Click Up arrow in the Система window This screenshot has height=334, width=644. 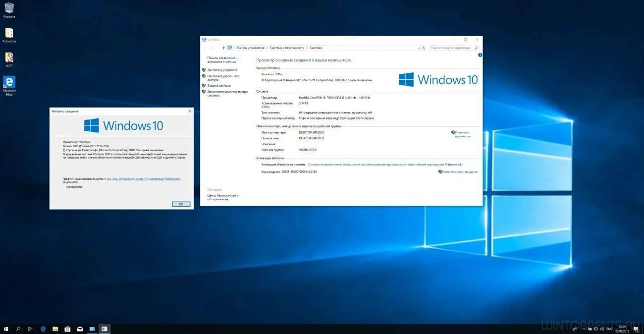coord(223,48)
